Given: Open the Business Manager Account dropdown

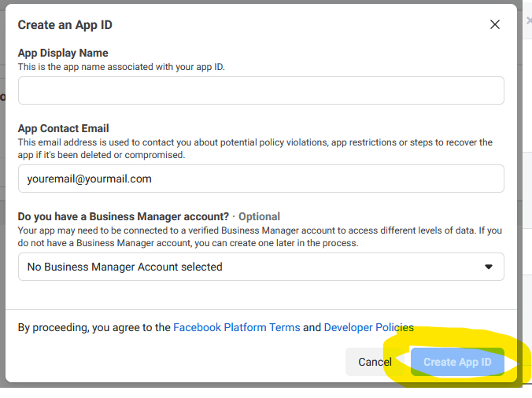Looking at the screenshot, I should pos(261,267).
